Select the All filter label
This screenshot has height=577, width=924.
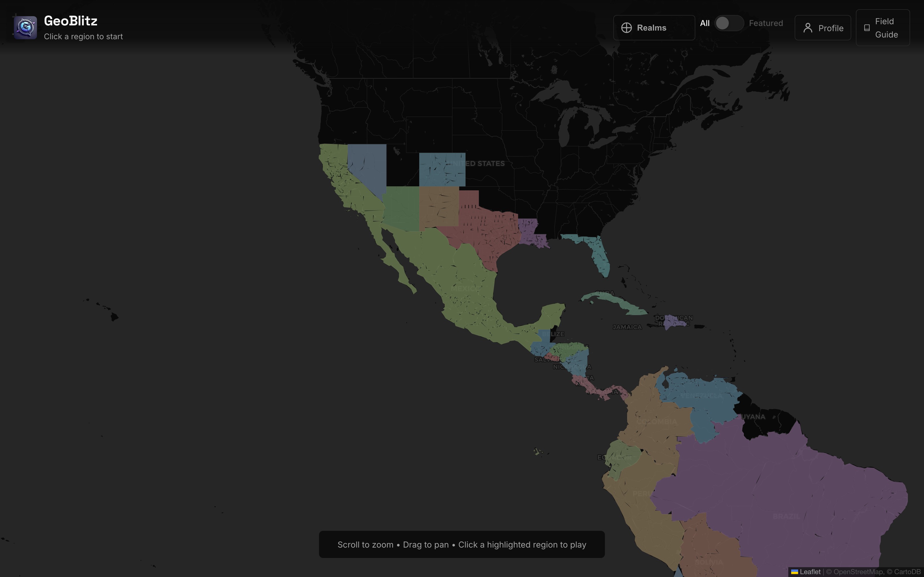pos(705,23)
